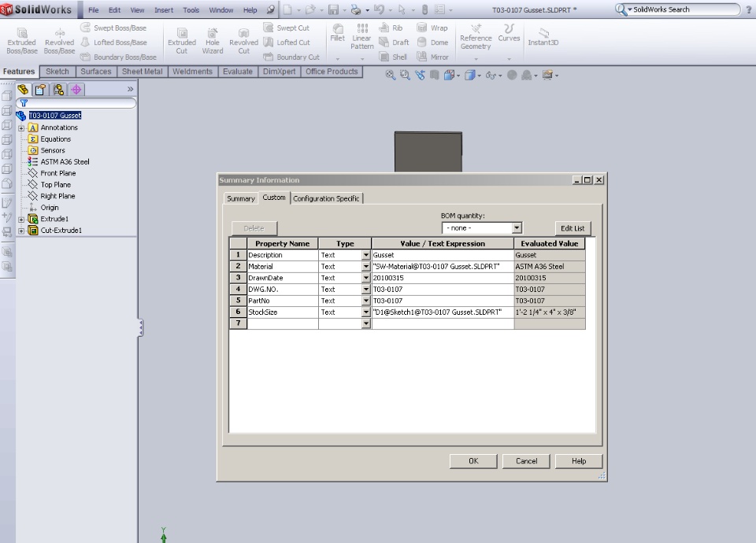Image resolution: width=756 pixels, height=543 pixels.
Task: Open the Insert menu
Action: pyautogui.click(x=164, y=9)
